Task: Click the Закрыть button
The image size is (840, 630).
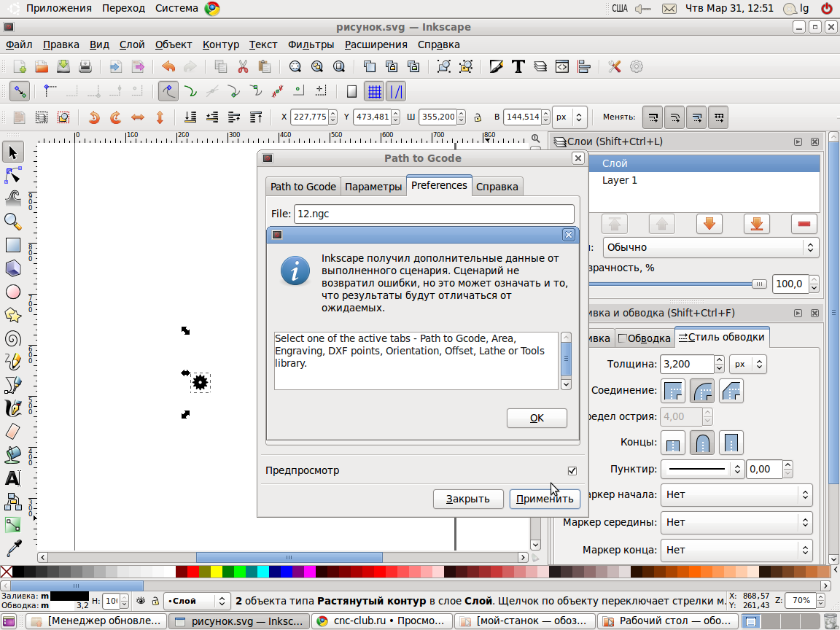Action: (468, 499)
